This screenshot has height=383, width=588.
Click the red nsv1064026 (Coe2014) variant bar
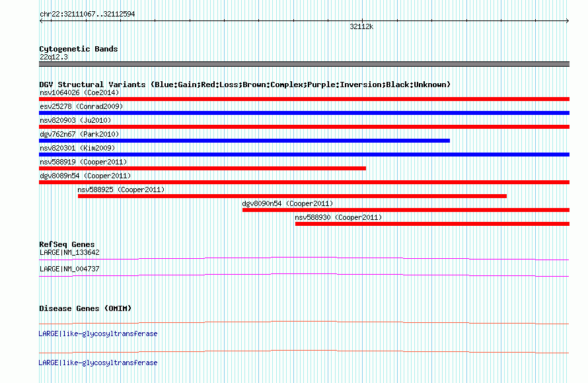tap(304, 99)
